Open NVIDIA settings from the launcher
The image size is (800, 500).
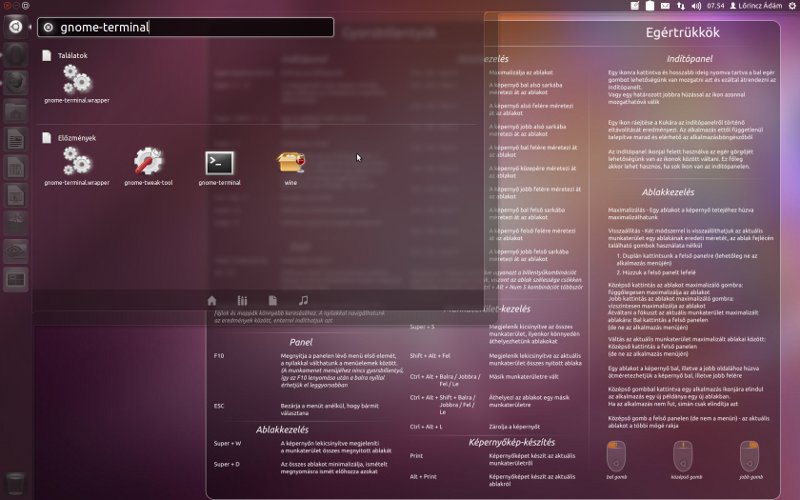(x=15, y=251)
